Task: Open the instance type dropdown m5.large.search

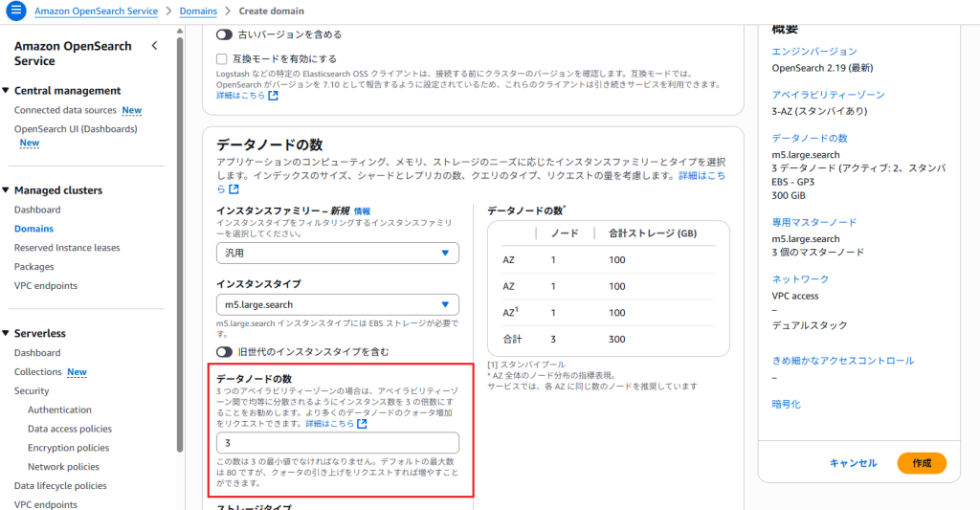Action: pyautogui.click(x=338, y=305)
